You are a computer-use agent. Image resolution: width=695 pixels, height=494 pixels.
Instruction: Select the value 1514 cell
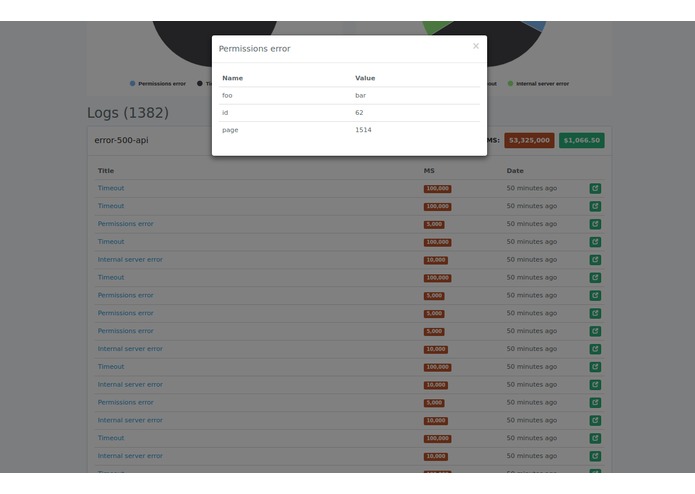pyautogui.click(x=363, y=130)
